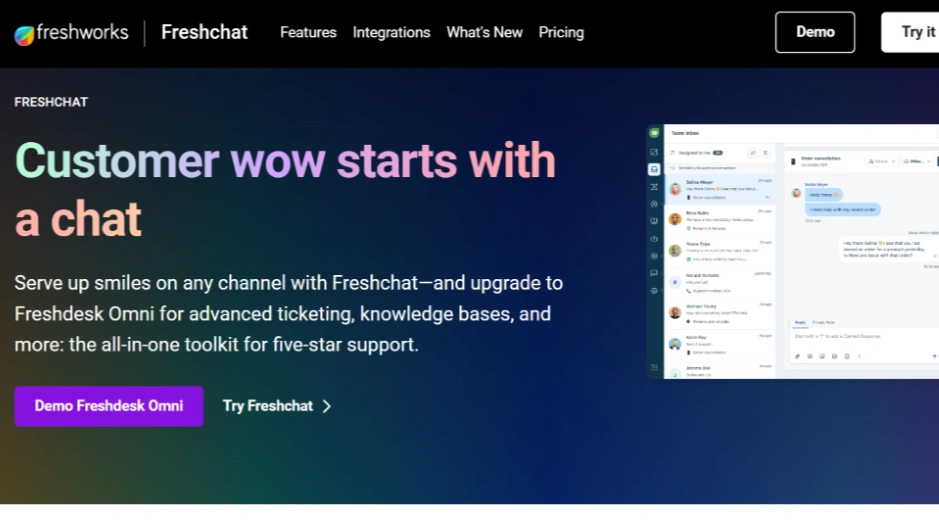This screenshot has height=528, width=939.
Task: Click the Try it button
Action: click(x=910, y=32)
